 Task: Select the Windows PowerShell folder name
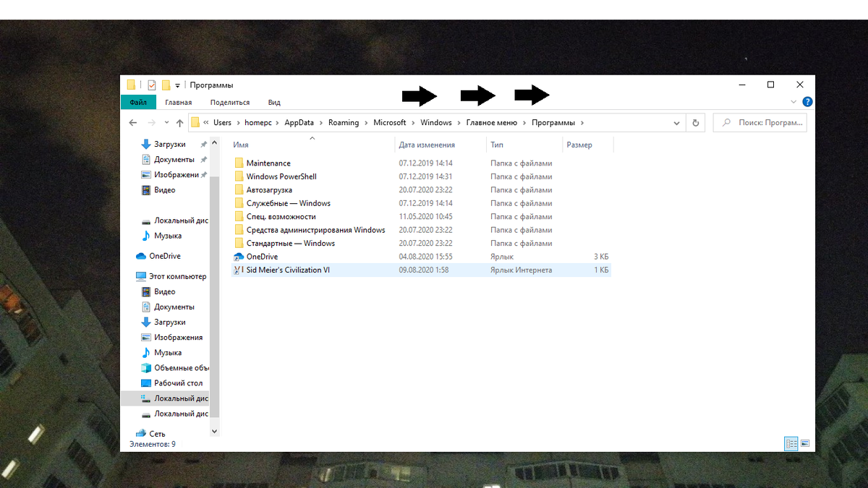tap(281, 176)
